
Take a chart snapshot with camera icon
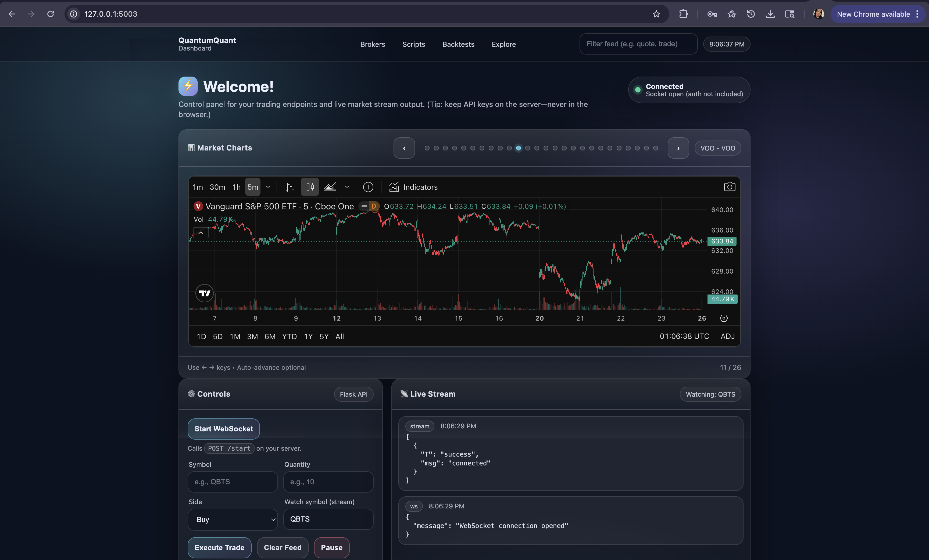pyautogui.click(x=729, y=187)
